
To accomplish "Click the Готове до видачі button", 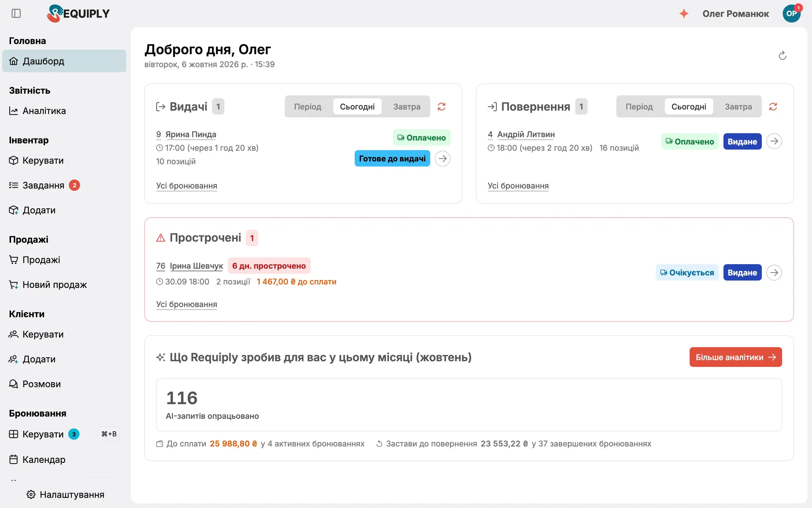I will click(x=392, y=158).
